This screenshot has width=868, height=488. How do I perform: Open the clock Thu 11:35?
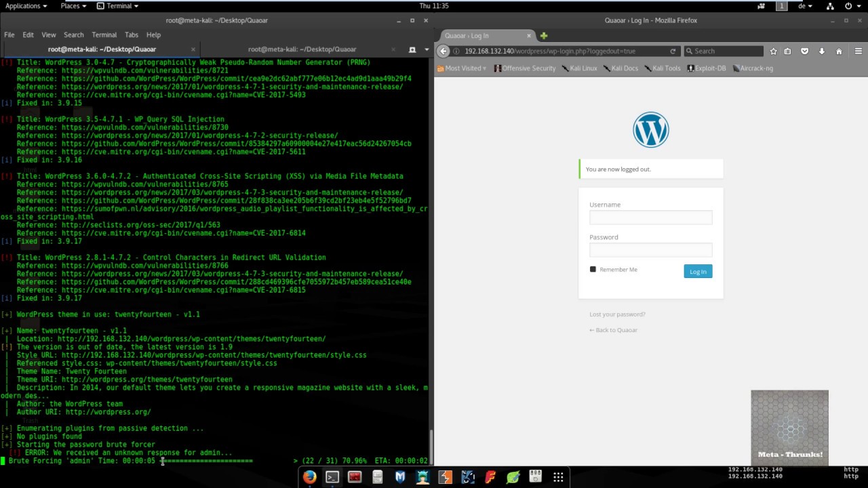click(434, 5)
